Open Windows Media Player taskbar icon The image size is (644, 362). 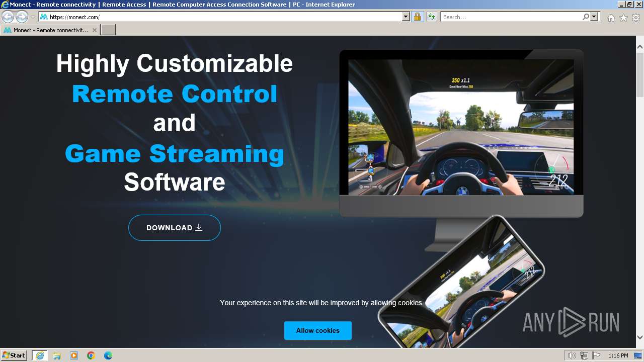pos(74,355)
